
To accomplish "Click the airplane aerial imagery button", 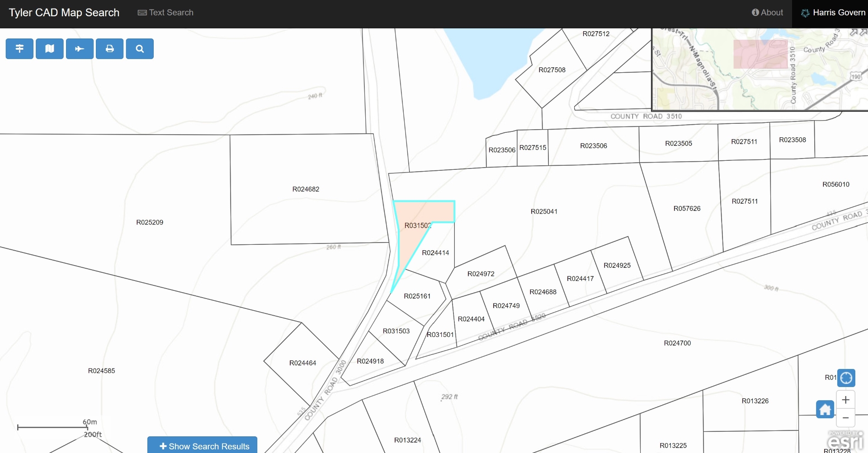I will pyautogui.click(x=80, y=49).
